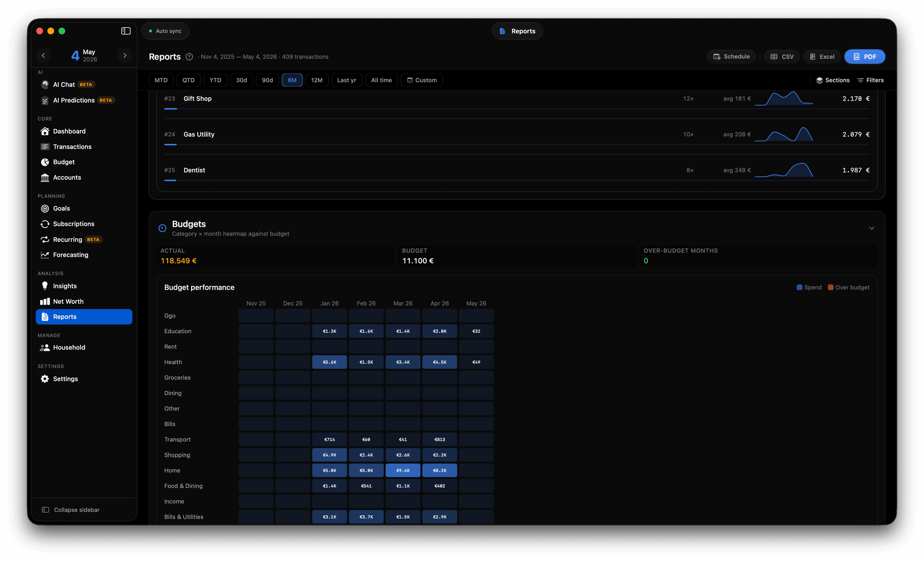Click the Spend legend swatch
This screenshot has width=924, height=561.
(x=800, y=288)
